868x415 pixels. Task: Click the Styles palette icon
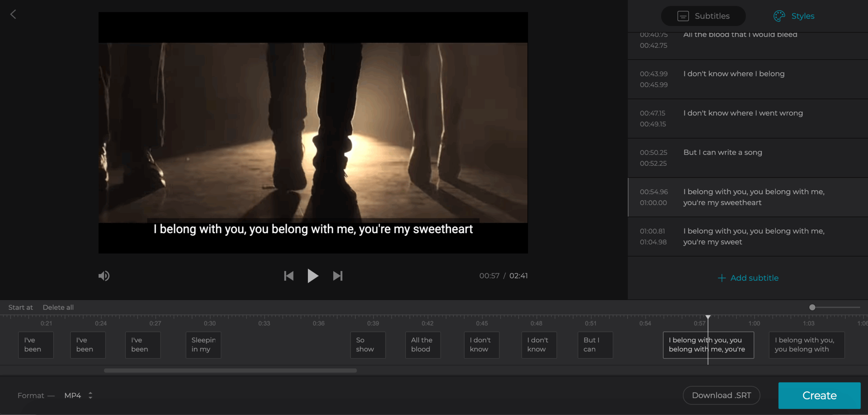click(x=779, y=16)
